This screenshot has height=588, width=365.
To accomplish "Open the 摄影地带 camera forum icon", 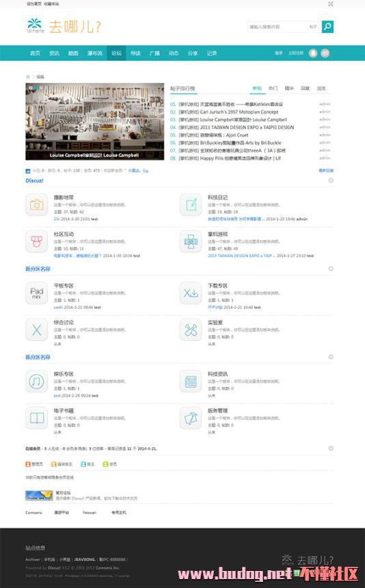I will click(37, 204).
